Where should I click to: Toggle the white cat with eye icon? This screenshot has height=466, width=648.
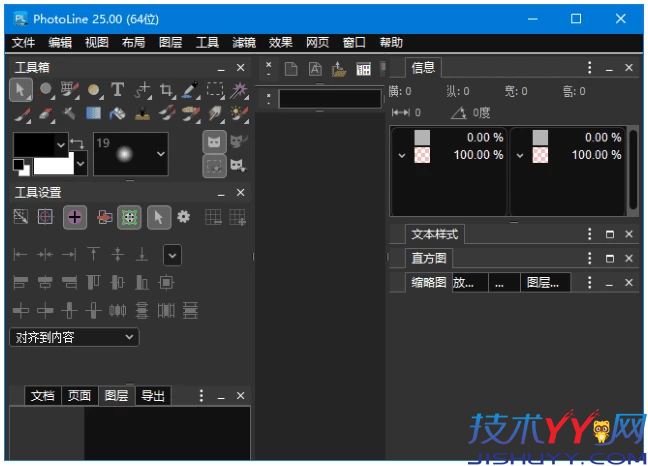click(238, 166)
